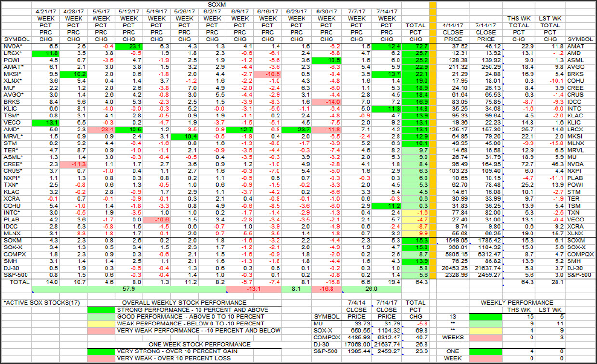Viewport: 597px width, 364px height.
Task: Select AMD's green 12.7 cell for 6/9/17
Action: [x=240, y=130]
